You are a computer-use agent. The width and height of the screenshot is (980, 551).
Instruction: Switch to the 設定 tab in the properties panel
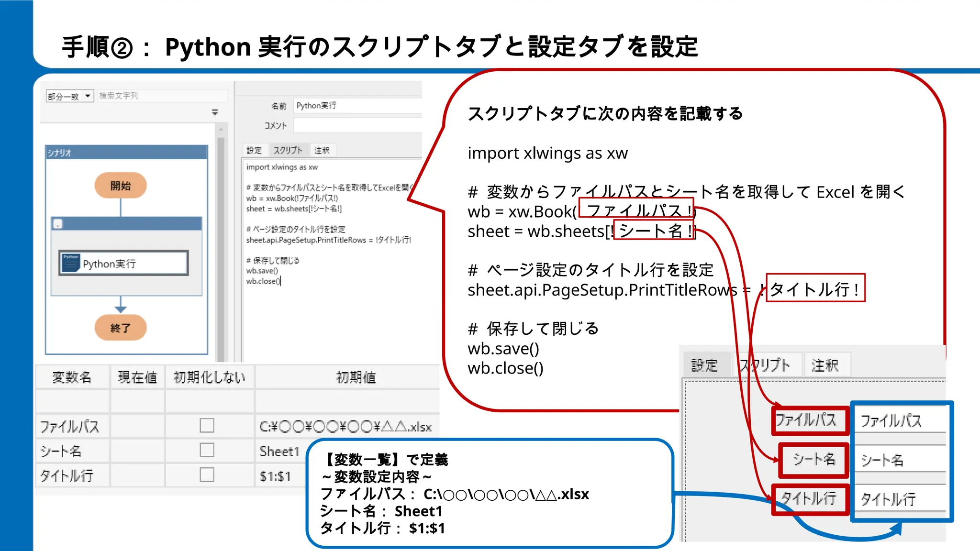coord(254,150)
